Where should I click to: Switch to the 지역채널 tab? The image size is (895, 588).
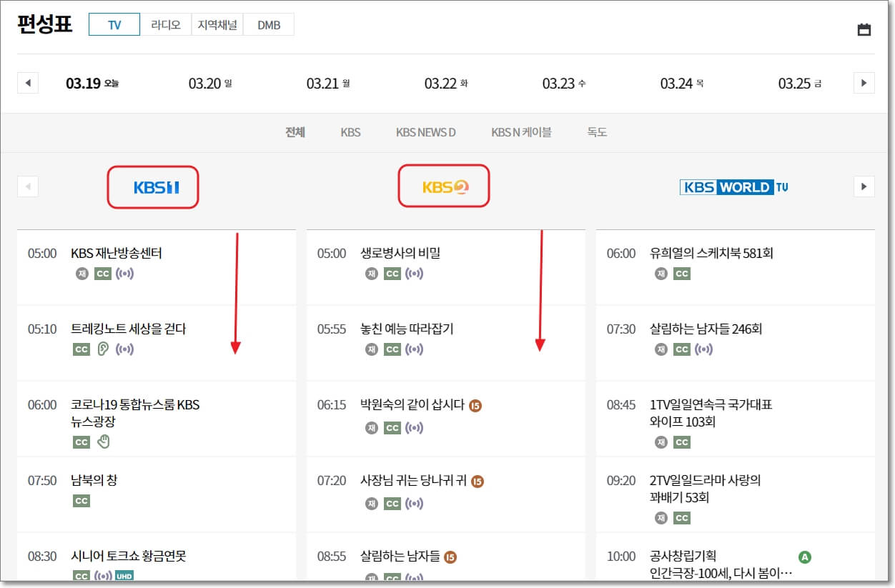point(217,24)
